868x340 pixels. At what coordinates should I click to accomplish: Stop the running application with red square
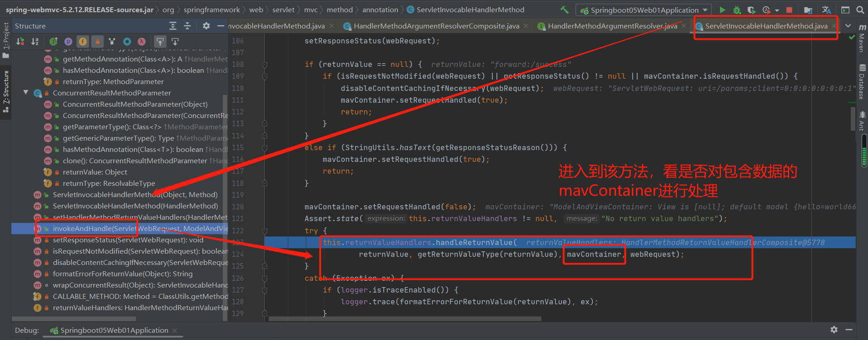[789, 9]
